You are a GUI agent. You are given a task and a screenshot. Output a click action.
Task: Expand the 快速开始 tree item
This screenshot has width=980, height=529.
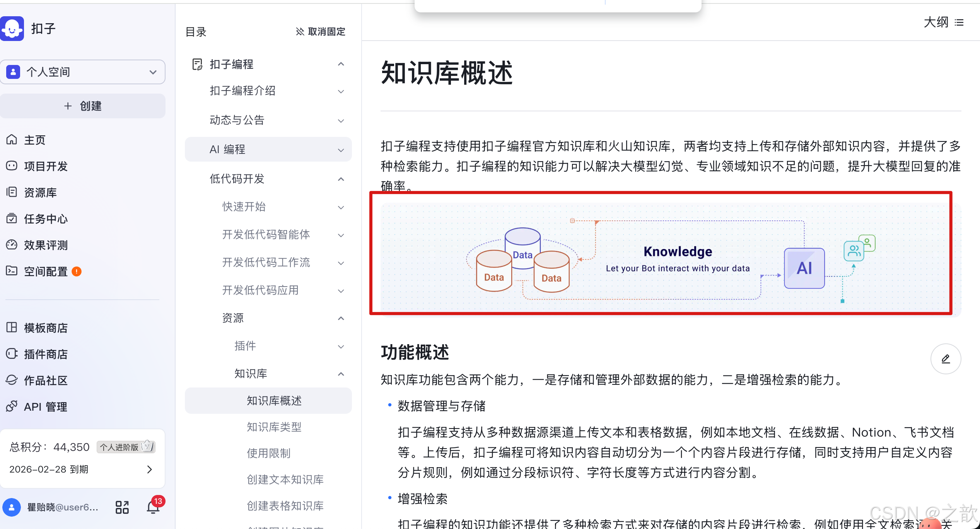pyautogui.click(x=341, y=207)
